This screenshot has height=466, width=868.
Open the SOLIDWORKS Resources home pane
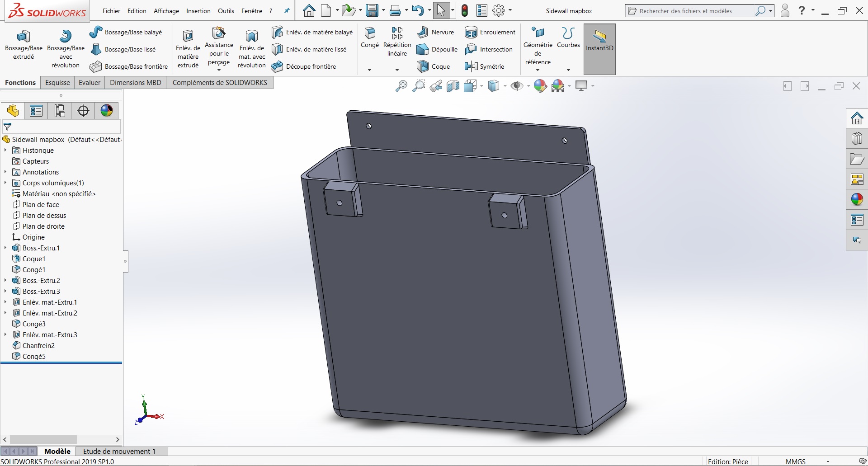coord(857,118)
